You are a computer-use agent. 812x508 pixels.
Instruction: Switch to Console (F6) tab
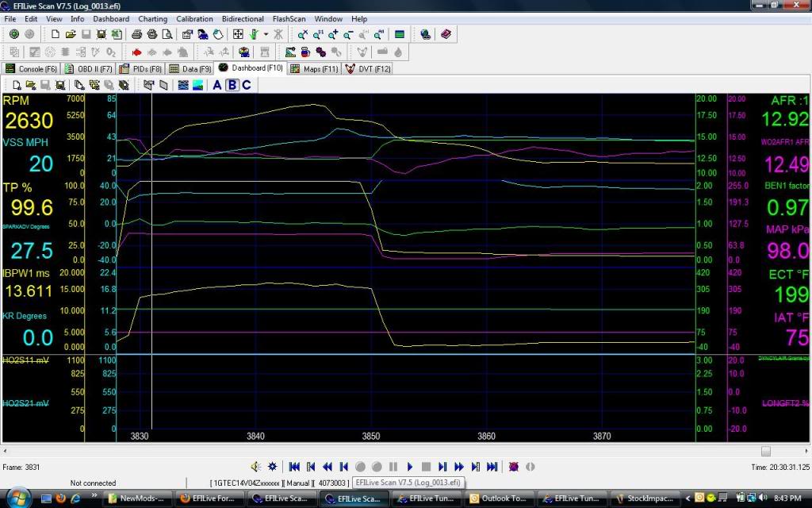31,68
